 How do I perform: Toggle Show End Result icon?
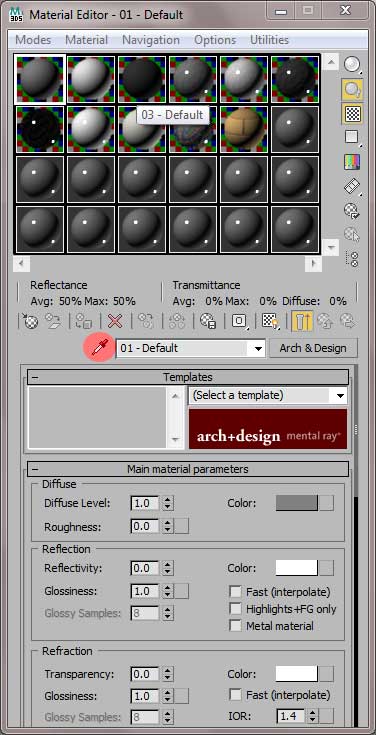click(302, 321)
